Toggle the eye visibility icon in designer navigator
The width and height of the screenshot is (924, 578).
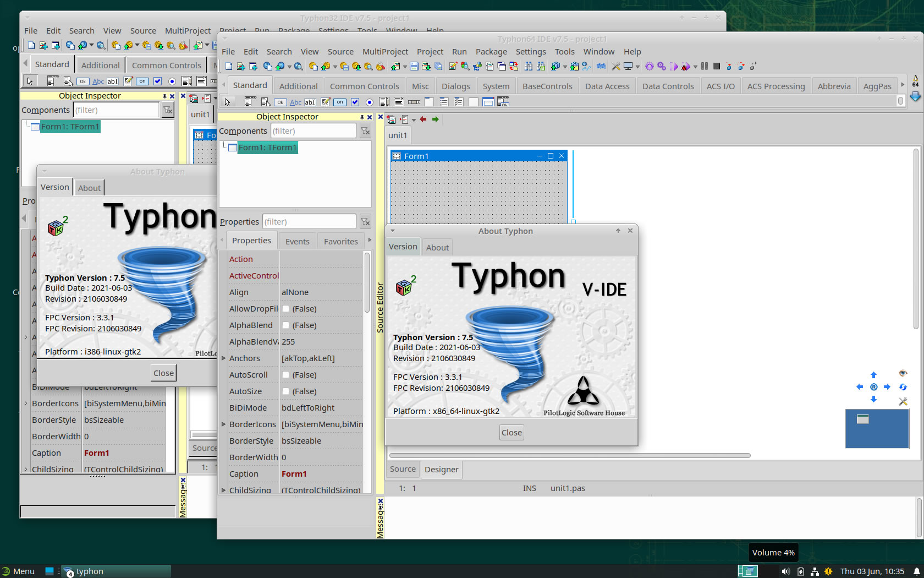903,373
